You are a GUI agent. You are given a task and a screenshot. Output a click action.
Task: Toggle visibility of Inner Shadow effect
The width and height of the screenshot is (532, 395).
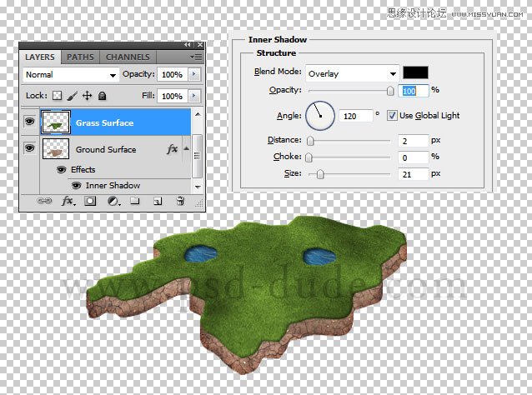point(76,186)
